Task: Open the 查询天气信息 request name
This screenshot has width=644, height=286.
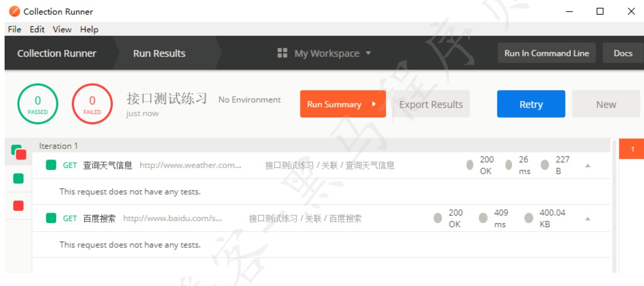Action: click(x=108, y=165)
